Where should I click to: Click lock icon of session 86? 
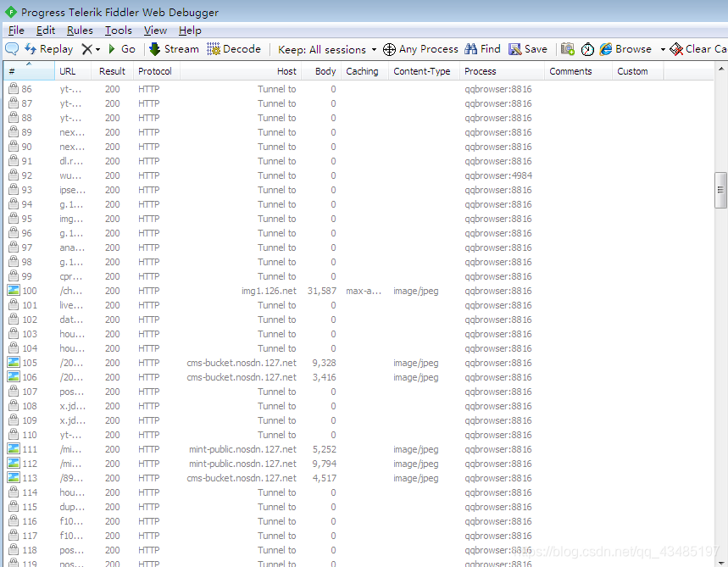point(14,88)
